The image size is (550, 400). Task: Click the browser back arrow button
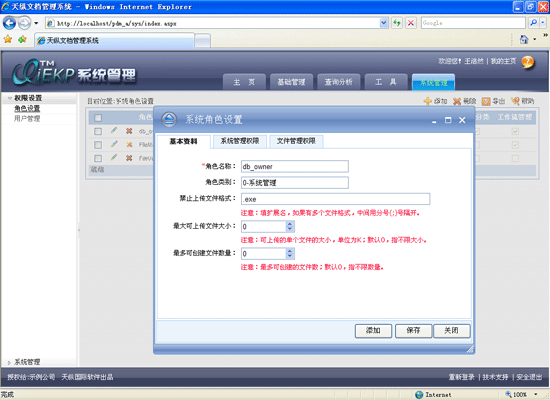coord(9,24)
